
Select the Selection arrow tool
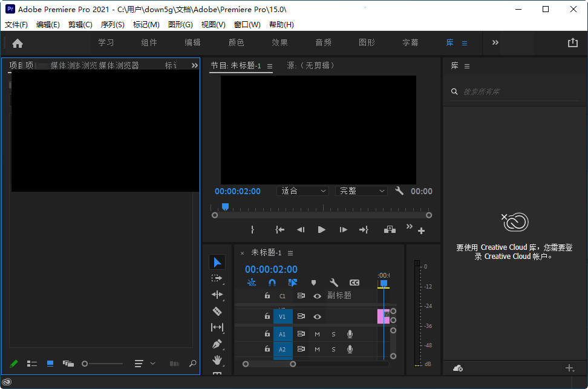click(x=217, y=262)
